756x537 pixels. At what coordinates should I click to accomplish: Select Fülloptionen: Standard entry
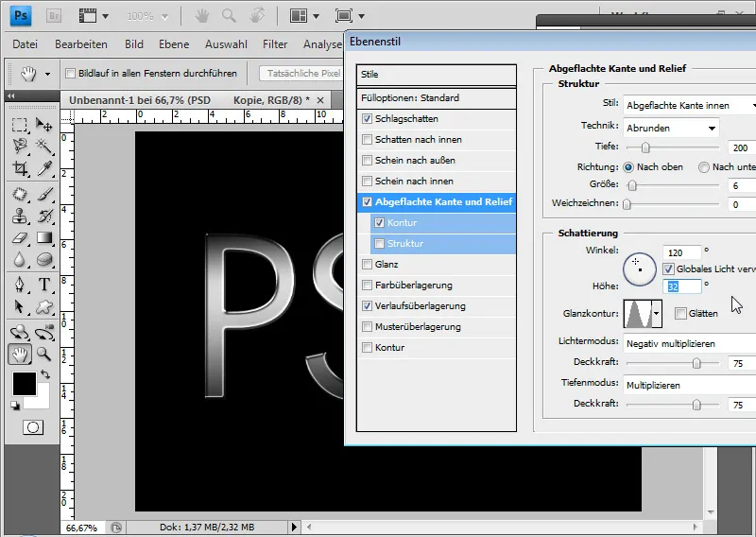436,98
